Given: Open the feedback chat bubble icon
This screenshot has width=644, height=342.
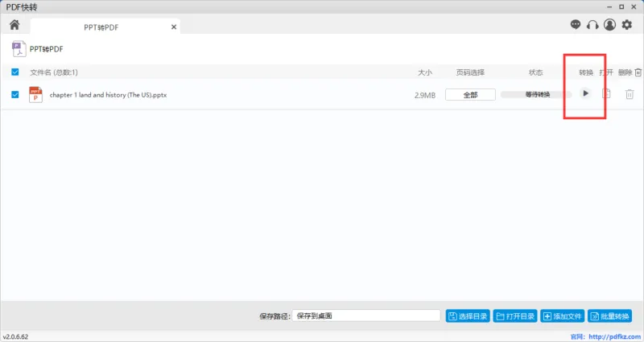Looking at the screenshot, I should (x=576, y=25).
